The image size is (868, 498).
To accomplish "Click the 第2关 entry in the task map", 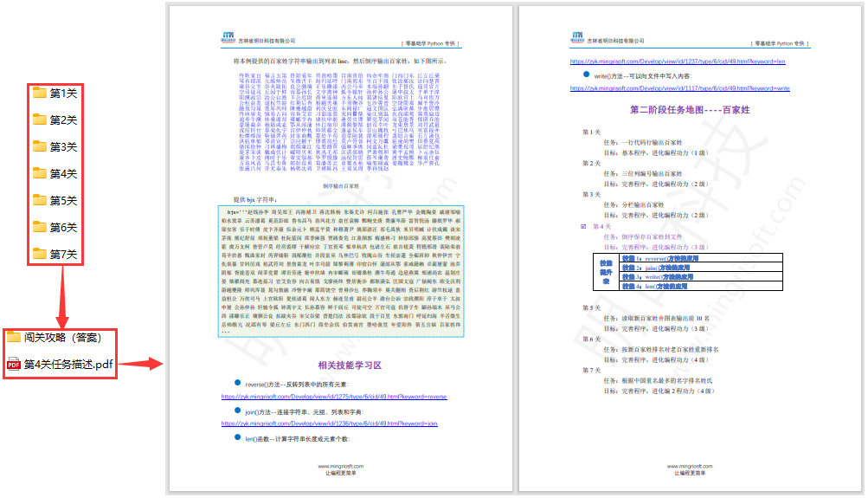I will 591,164.
